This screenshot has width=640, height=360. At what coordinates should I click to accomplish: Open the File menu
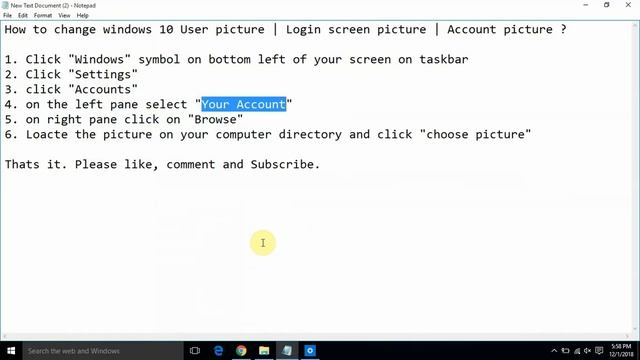(x=7, y=16)
